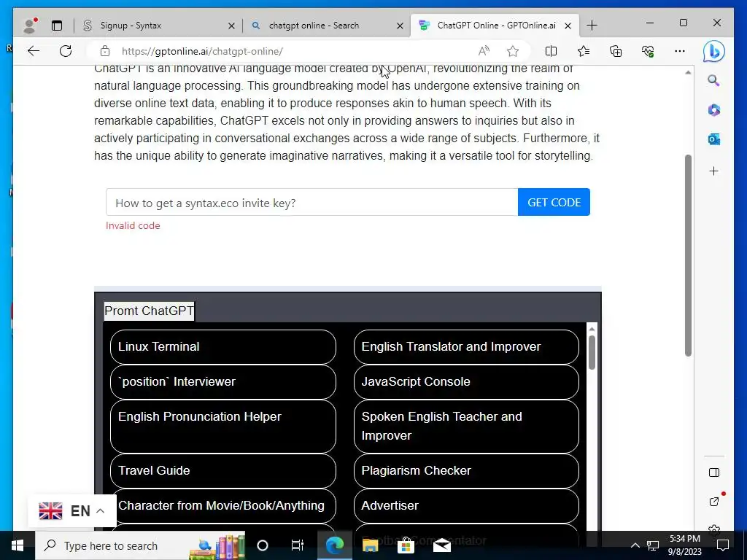747x560 pixels.
Task: Open Cortana circle icon on taskbar
Action: click(263, 545)
